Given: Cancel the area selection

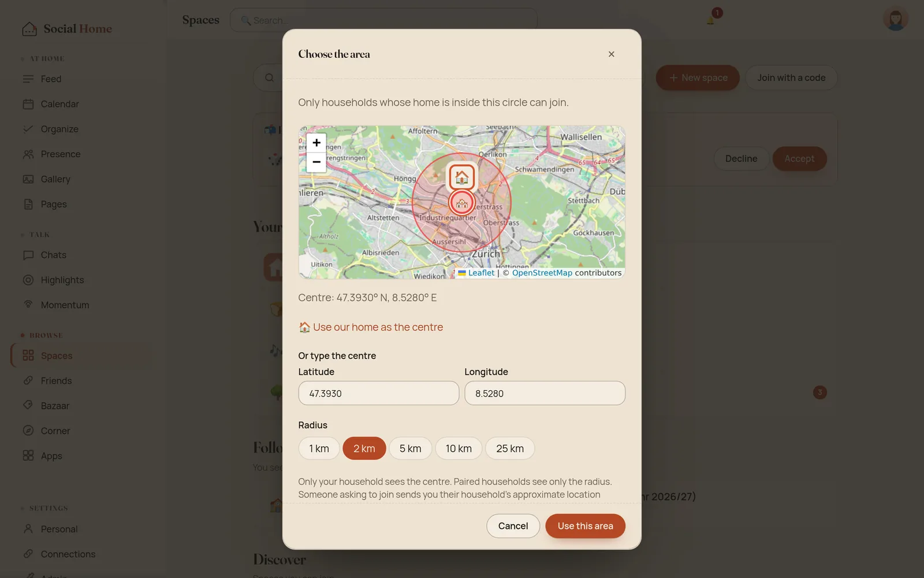Looking at the screenshot, I should pyautogui.click(x=513, y=526).
